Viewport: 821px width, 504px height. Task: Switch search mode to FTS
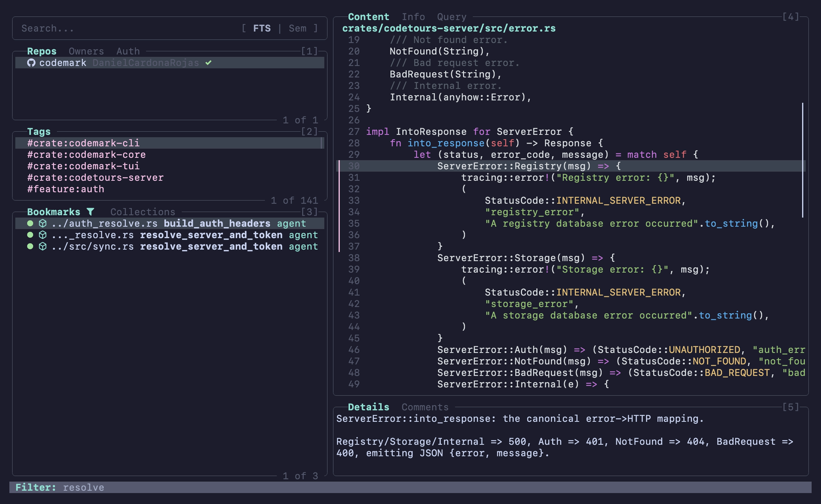[x=262, y=29]
